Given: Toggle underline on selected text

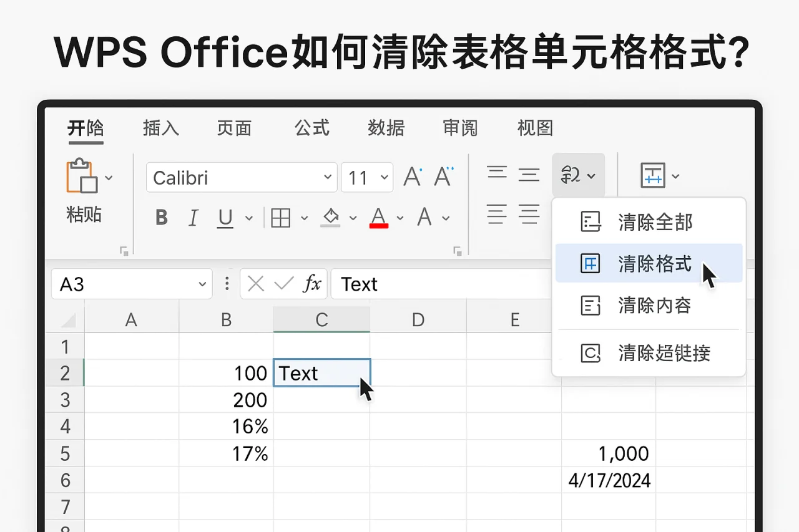Looking at the screenshot, I should 225,218.
